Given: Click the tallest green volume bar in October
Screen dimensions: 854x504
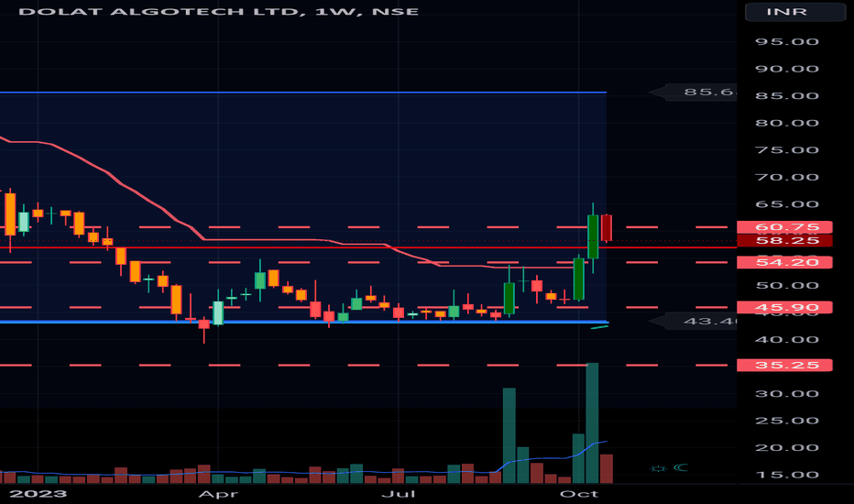Looking at the screenshot, I should tap(592, 422).
